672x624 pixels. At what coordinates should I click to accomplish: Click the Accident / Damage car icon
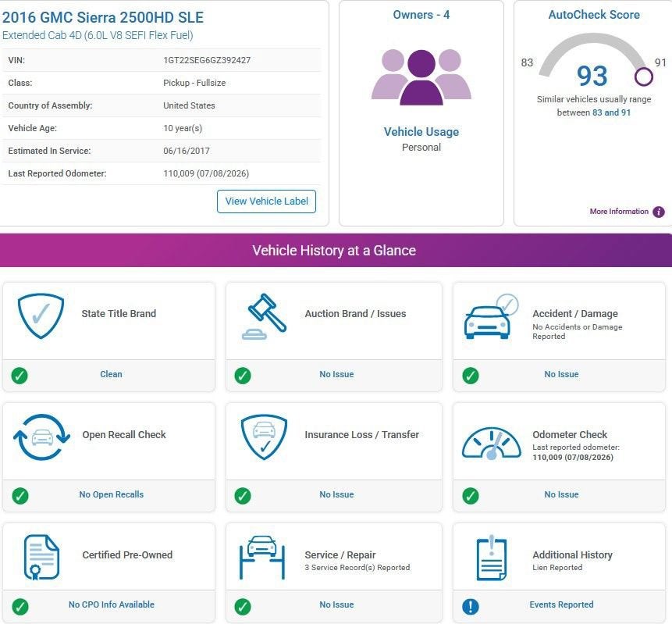[x=491, y=316]
